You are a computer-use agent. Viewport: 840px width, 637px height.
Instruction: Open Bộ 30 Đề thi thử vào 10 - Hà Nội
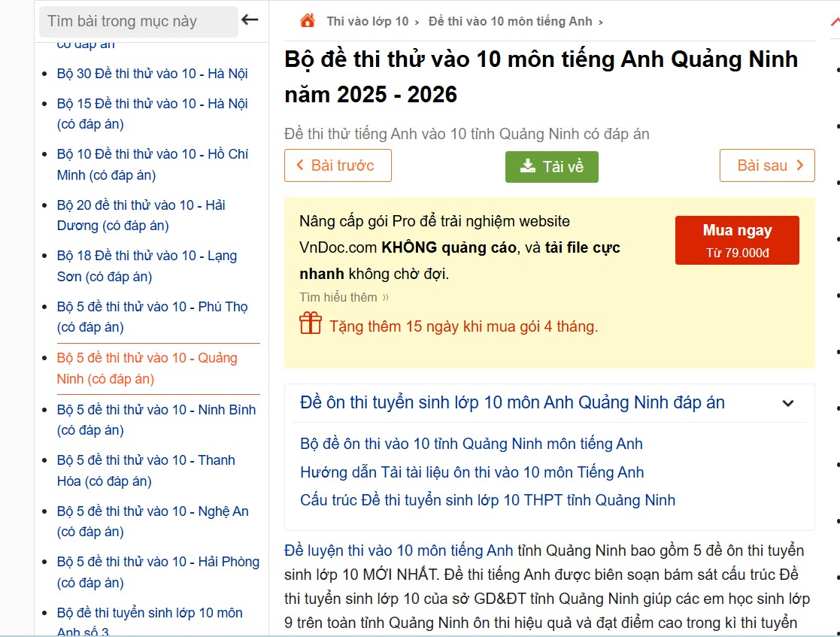[155, 74]
